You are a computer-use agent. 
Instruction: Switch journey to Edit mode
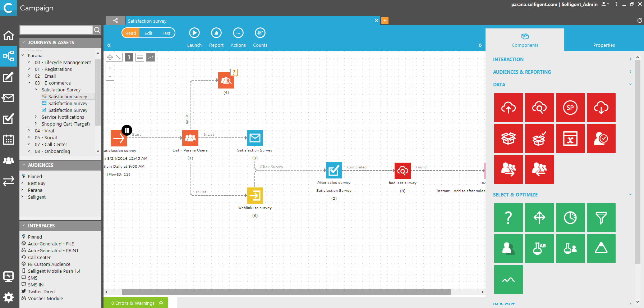[x=148, y=33]
